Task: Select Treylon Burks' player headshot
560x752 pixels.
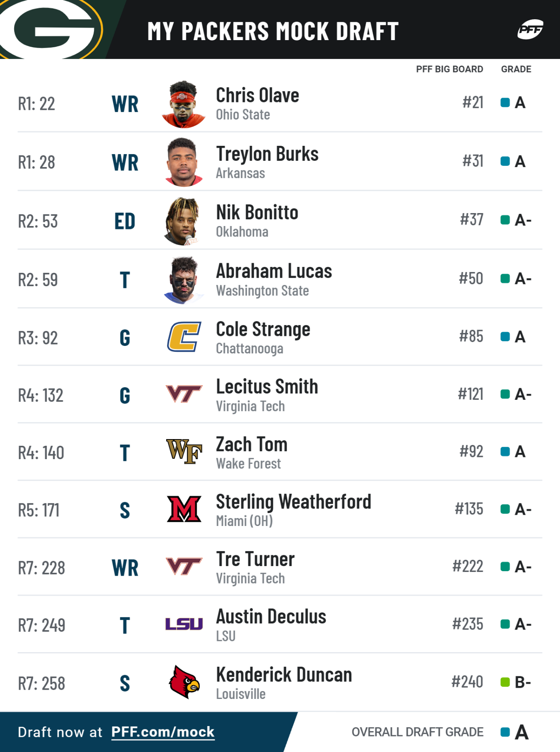Action: tap(184, 162)
